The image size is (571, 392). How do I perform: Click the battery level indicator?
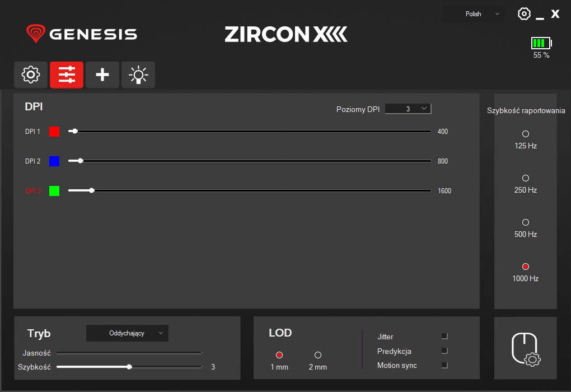point(541,43)
